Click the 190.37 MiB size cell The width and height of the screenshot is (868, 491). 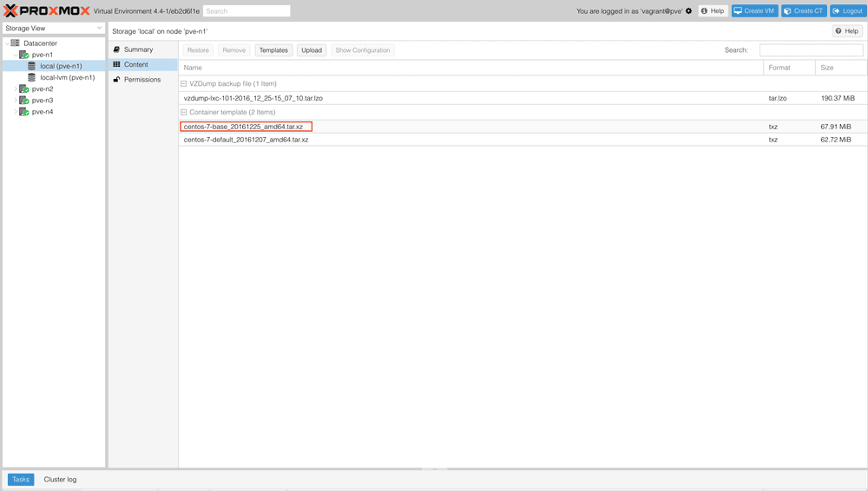click(838, 98)
